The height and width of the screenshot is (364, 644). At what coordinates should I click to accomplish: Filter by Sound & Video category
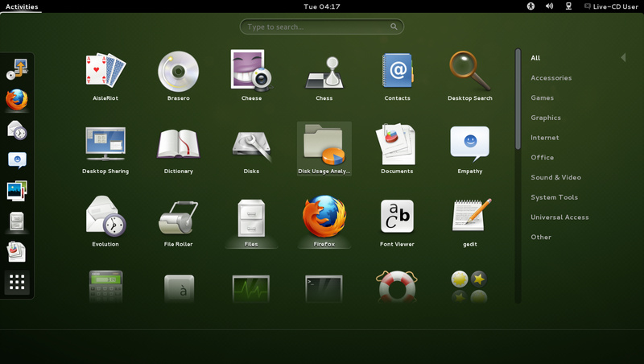(555, 177)
